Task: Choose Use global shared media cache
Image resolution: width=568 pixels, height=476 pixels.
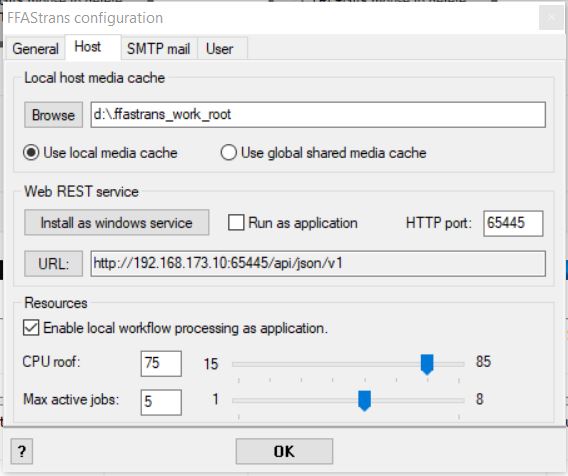Action: point(323,153)
